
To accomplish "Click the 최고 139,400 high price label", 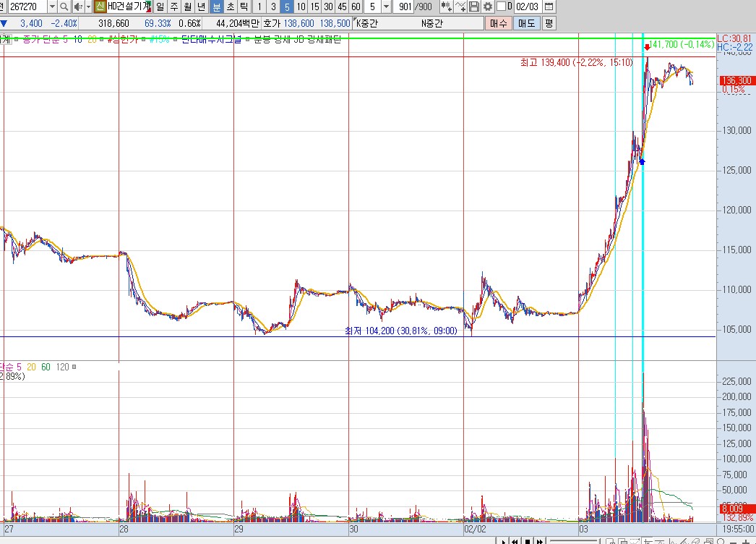I will 576,62.
